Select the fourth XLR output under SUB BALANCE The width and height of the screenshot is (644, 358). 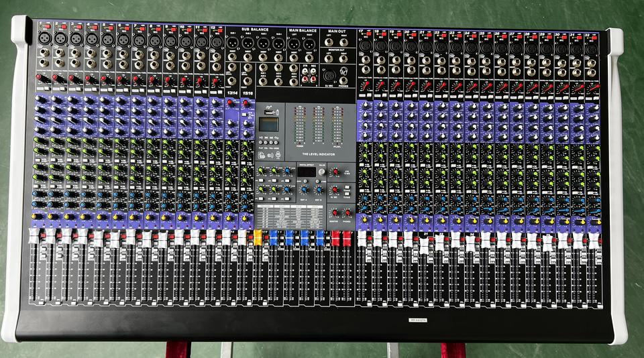tap(278, 44)
